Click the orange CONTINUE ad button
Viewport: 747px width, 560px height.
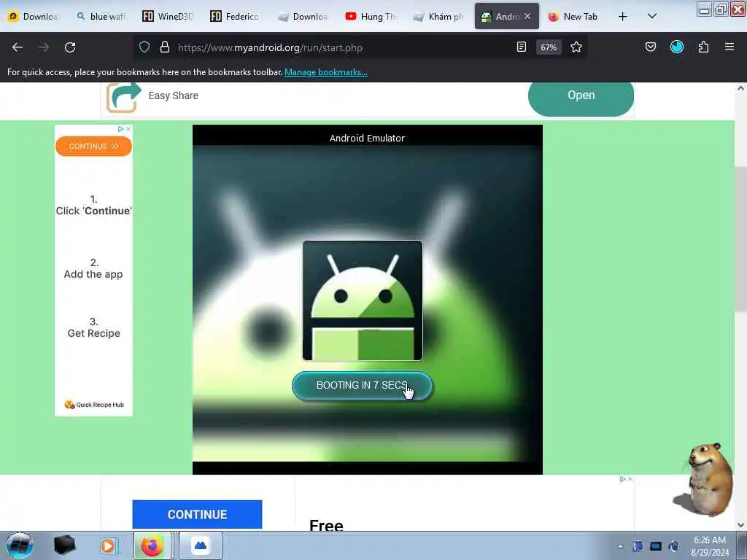(x=93, y=146)
